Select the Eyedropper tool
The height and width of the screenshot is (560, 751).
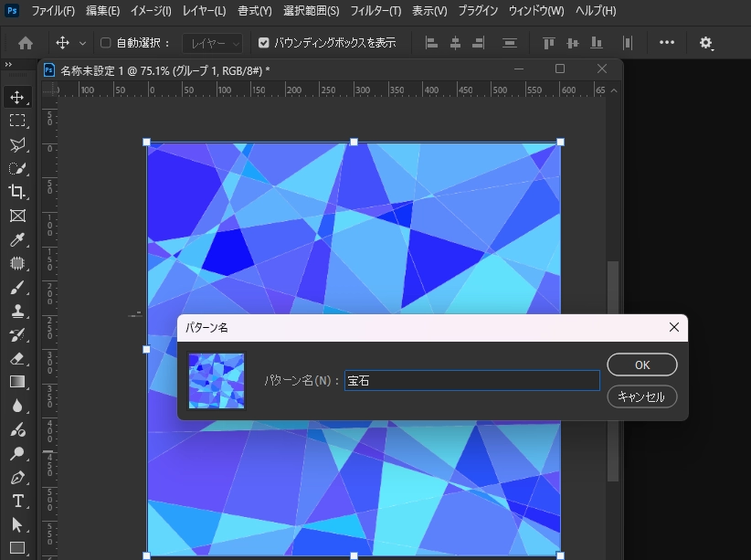[x=16, y=239]
